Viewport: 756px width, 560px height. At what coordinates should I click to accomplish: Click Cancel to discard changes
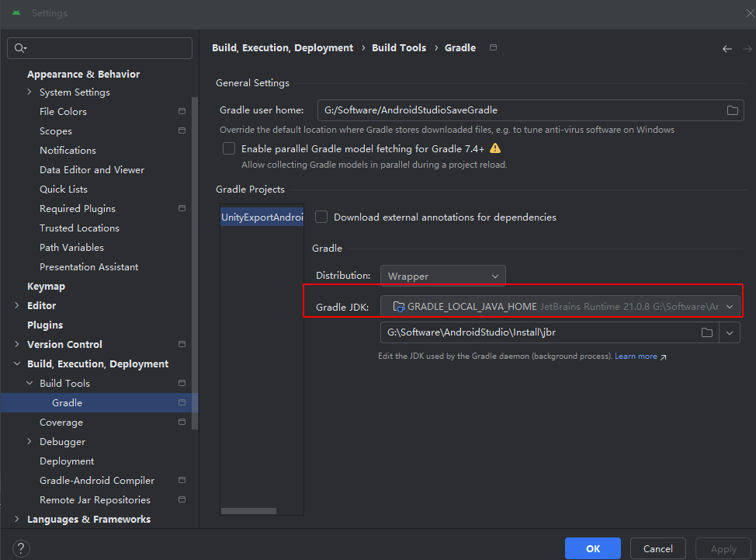tap(657, 548)
